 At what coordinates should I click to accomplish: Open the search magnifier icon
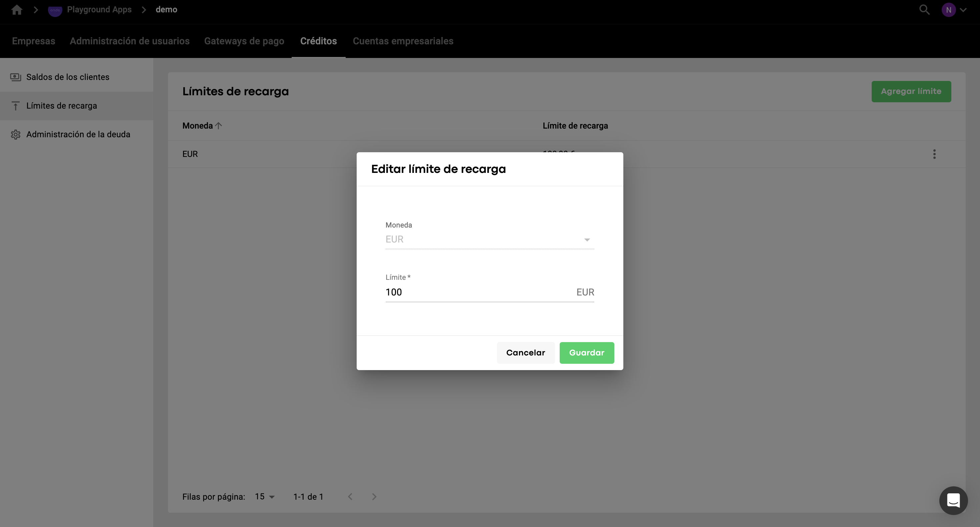point(924,10)
